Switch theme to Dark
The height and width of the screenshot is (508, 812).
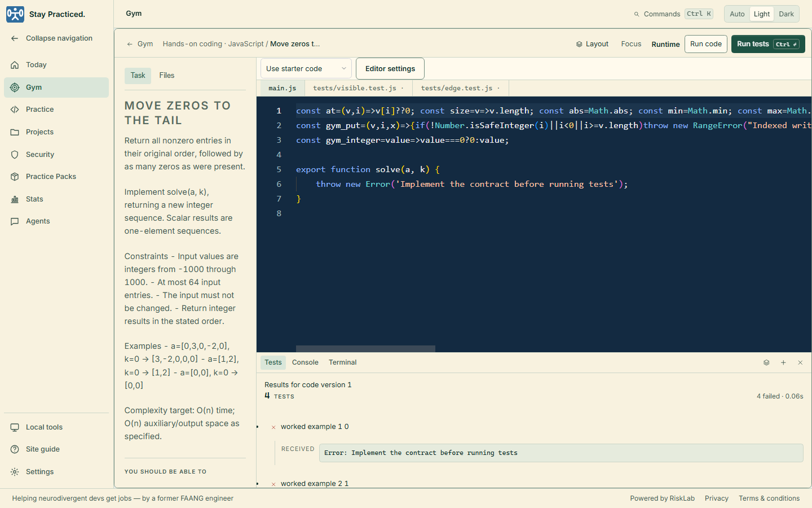pyautogui.click(x=786, y=14)
